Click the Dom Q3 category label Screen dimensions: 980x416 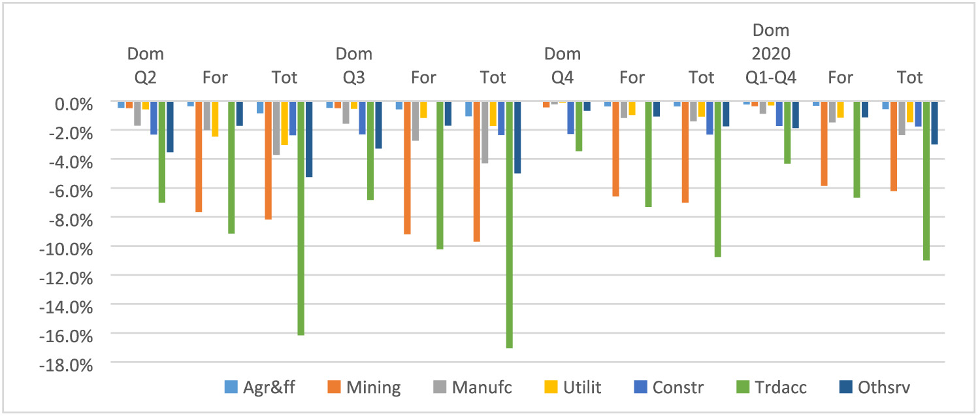[354, 65]
